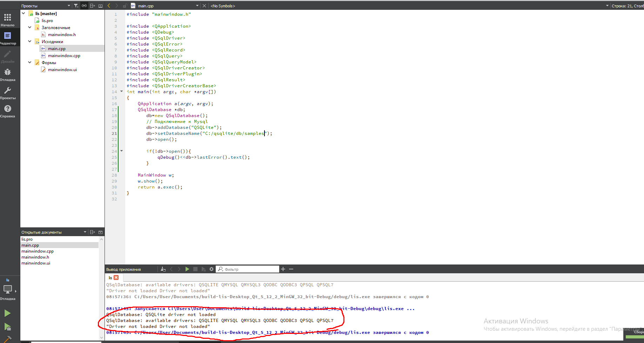The width and height of the screenshot is (644, 343).
Task: Open the Начало welcome mode
Action: [7, 20]
